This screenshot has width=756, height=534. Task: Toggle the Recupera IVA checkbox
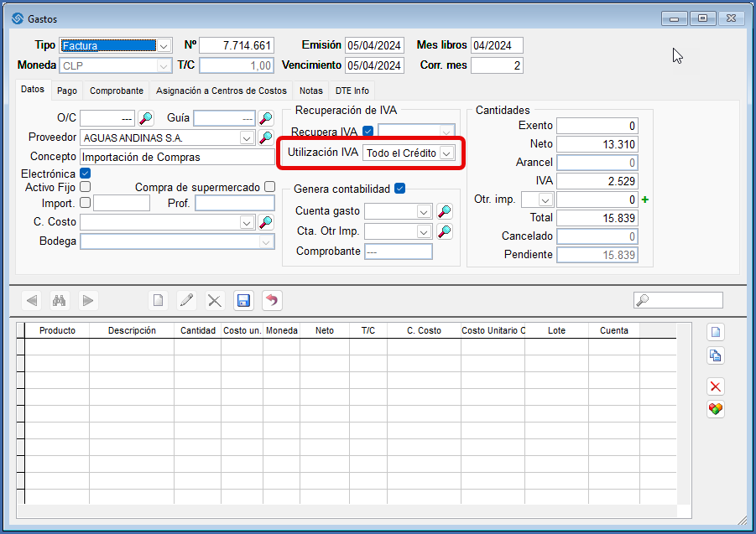(x=368, y=131)
